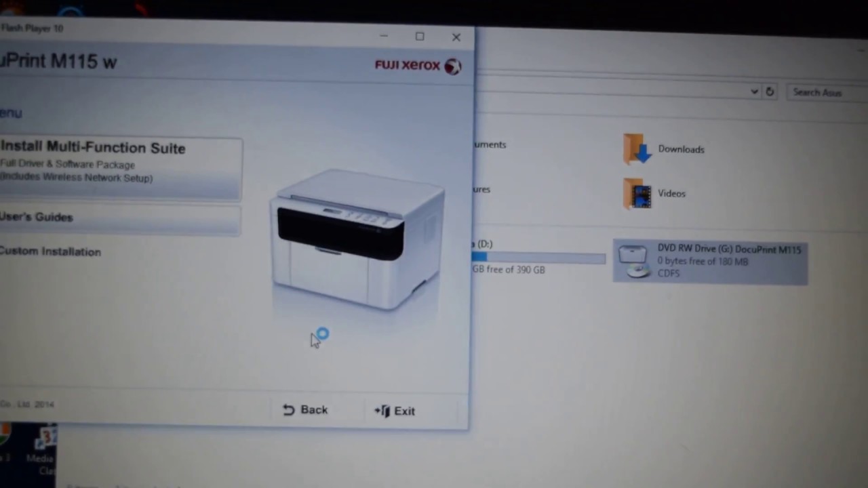Click the 'CDFS' file system label

click(x=669, y=273)
